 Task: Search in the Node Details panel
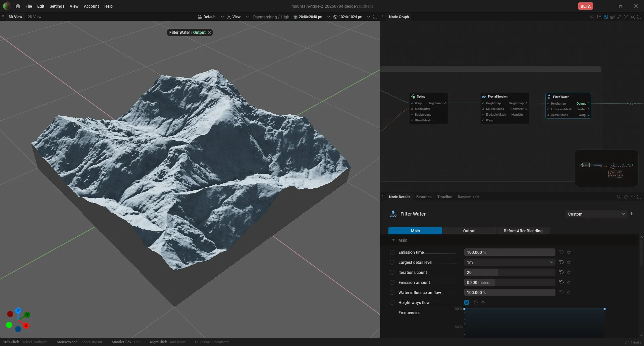[x=619, y=197]
